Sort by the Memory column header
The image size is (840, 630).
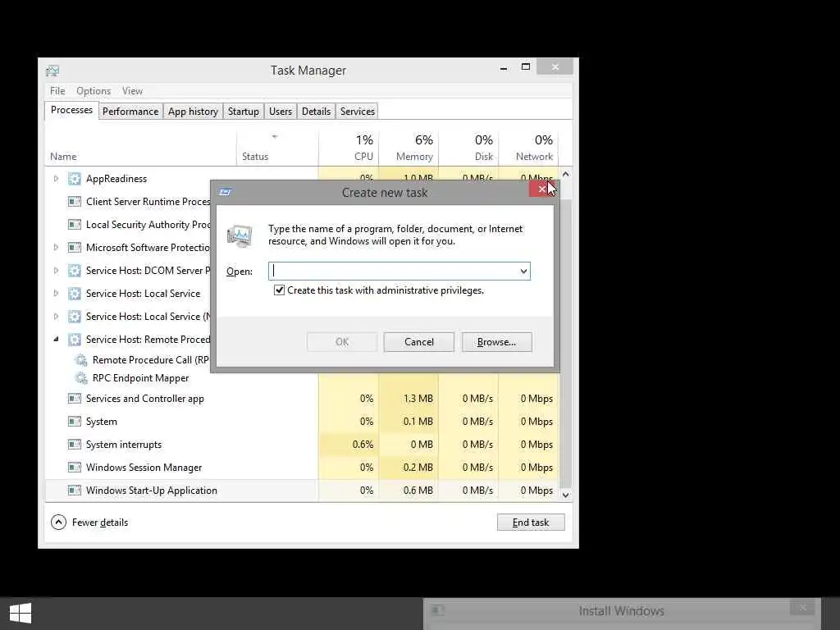coord(409,148)
